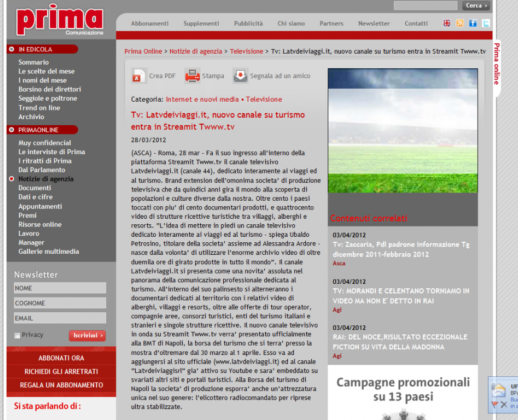Tick the Privacy checkbox
Viewport: 518px width, 420px height.
[x=18, y=335]
